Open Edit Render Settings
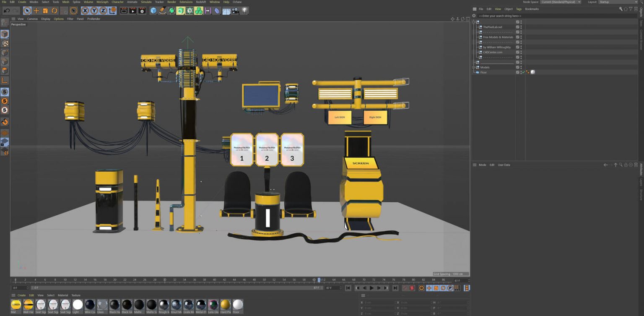The width and height of the screenshot is (644, 316). (x=142, y=10)
